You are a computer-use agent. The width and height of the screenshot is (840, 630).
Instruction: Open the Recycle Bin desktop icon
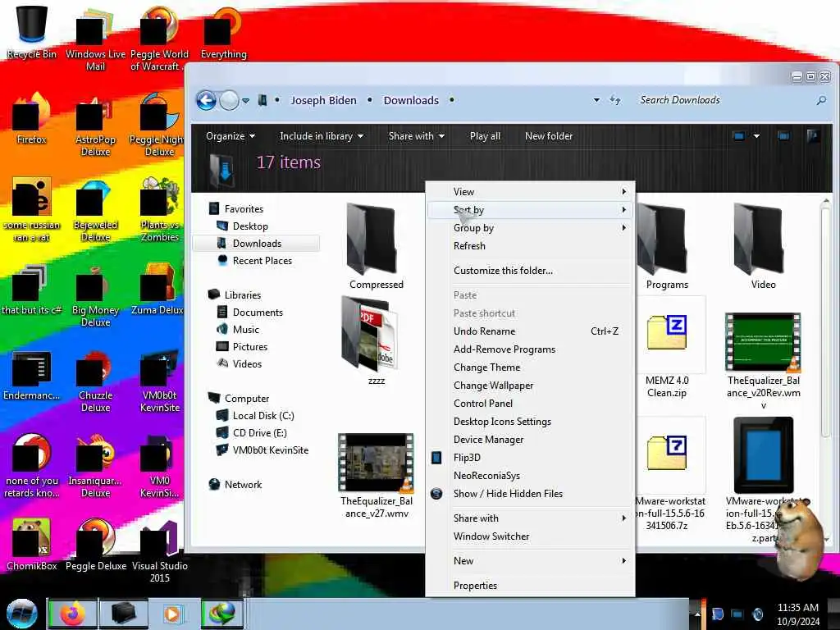(x=32, y=32)
